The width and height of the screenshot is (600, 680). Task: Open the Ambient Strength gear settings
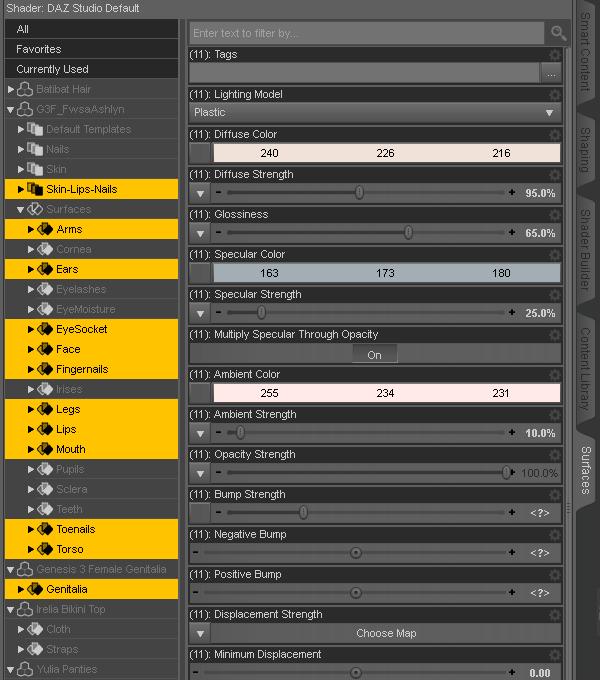point(554,415)
